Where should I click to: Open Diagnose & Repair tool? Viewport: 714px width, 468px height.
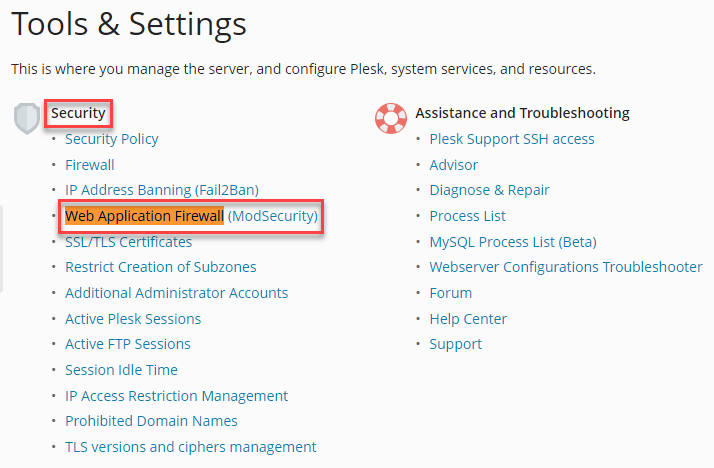pos(489,190)
